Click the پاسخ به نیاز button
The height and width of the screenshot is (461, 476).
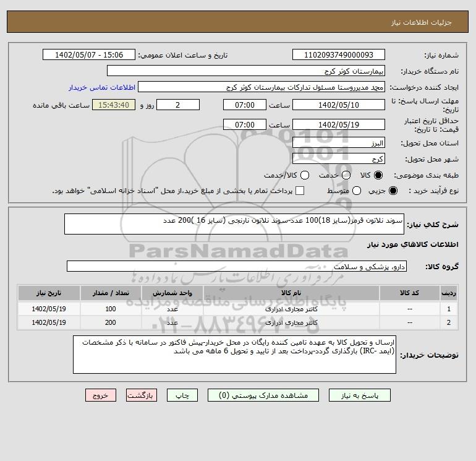click(x=360, y=395)
